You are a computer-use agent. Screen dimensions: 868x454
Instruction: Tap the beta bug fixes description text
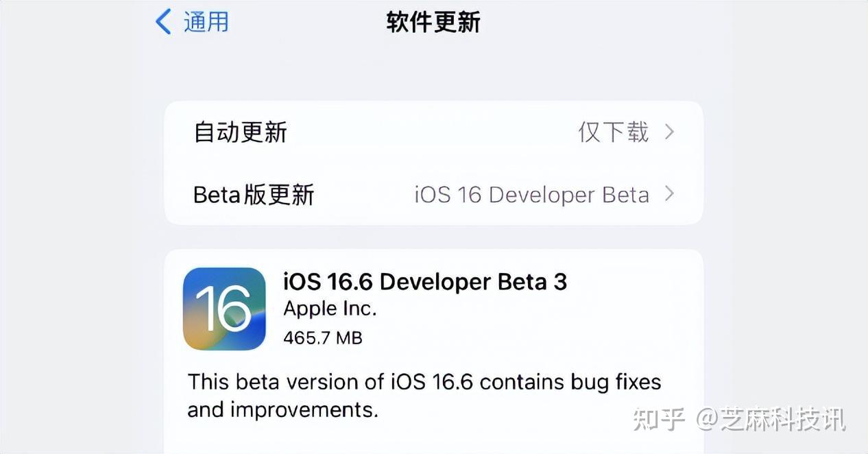(x=424, y=396)
